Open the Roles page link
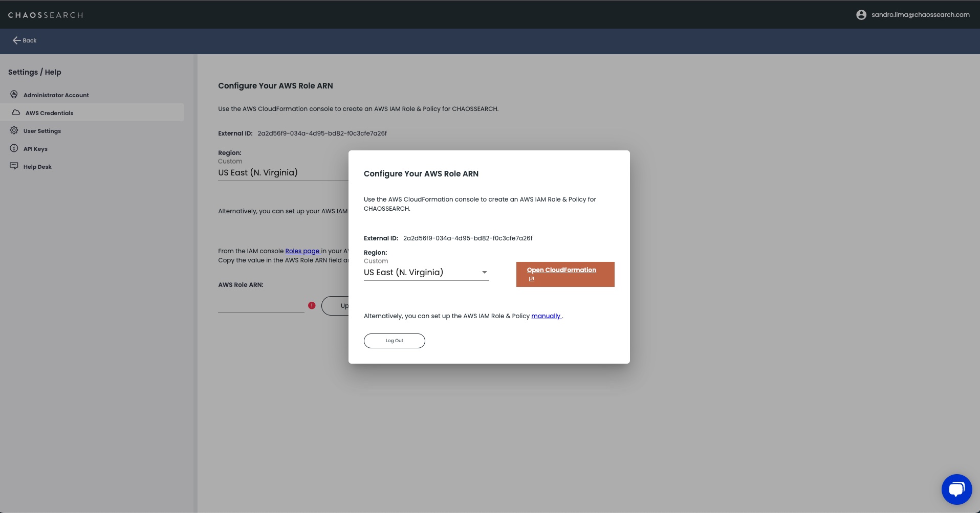Image resolution: width=980 pixels, height=513 pixels. point(302,251)
